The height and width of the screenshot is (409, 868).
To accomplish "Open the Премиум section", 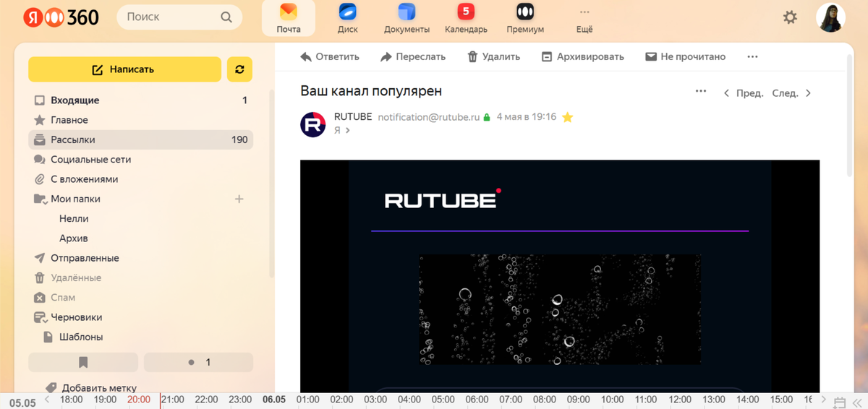I will pyautogui.click(x=525, y=18).
